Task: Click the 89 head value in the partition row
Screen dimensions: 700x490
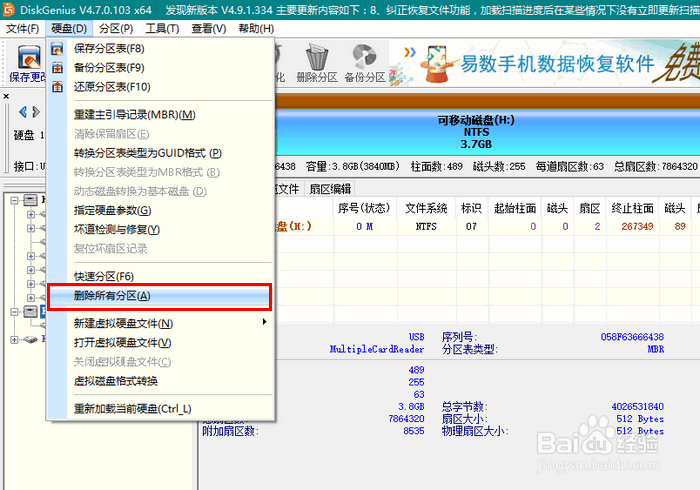Action: [x=680, y=227]
